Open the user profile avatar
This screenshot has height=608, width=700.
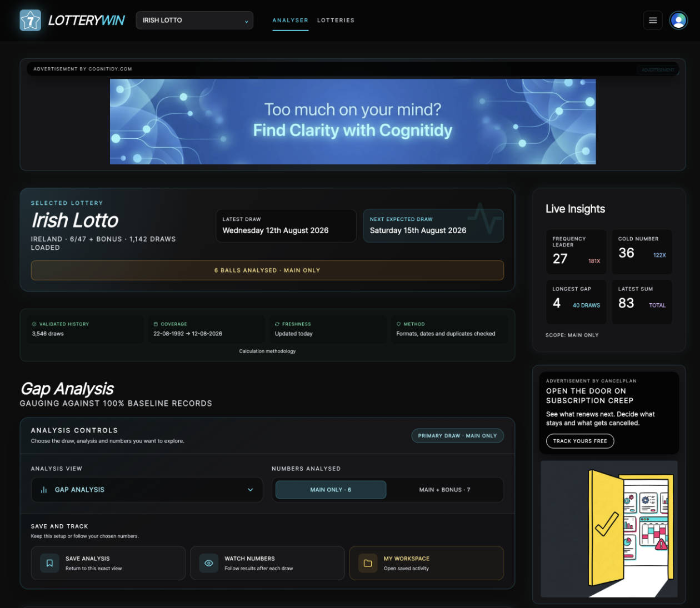coord(678,21)
